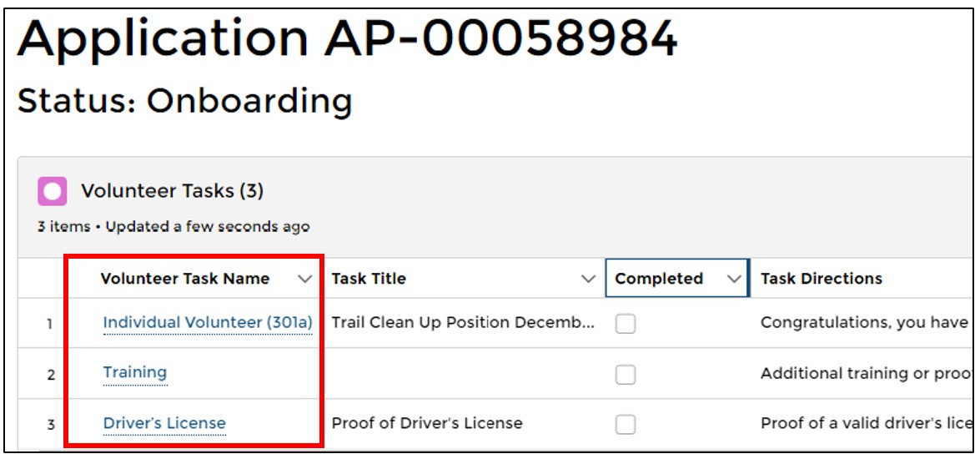
Task: Click the Additional training directions cell
Action: (867, 373)
